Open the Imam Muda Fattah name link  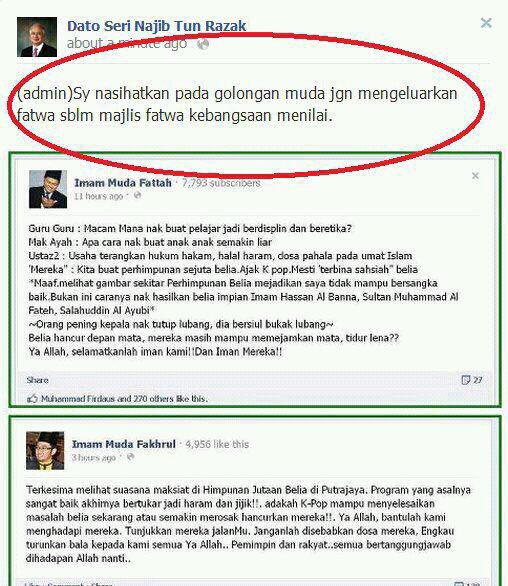point(123,183)
